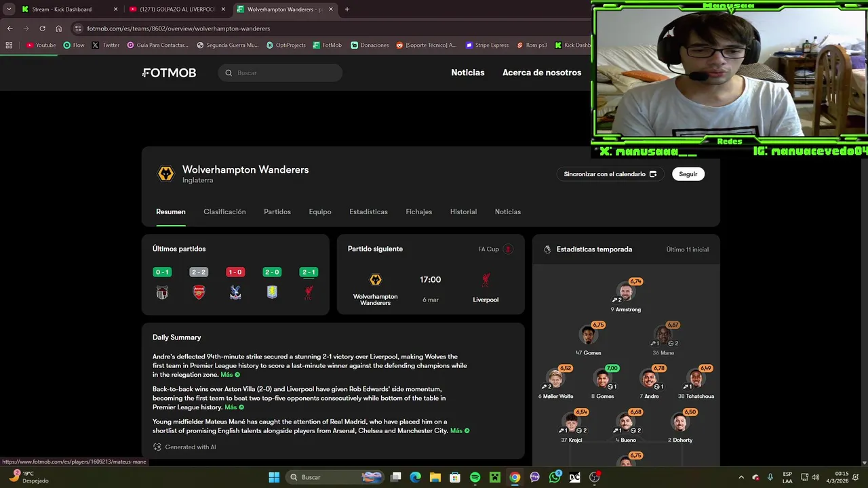Click Más link after third summary paragraph
This screenshot has height=488, width=868.
(x=460, y=430)
